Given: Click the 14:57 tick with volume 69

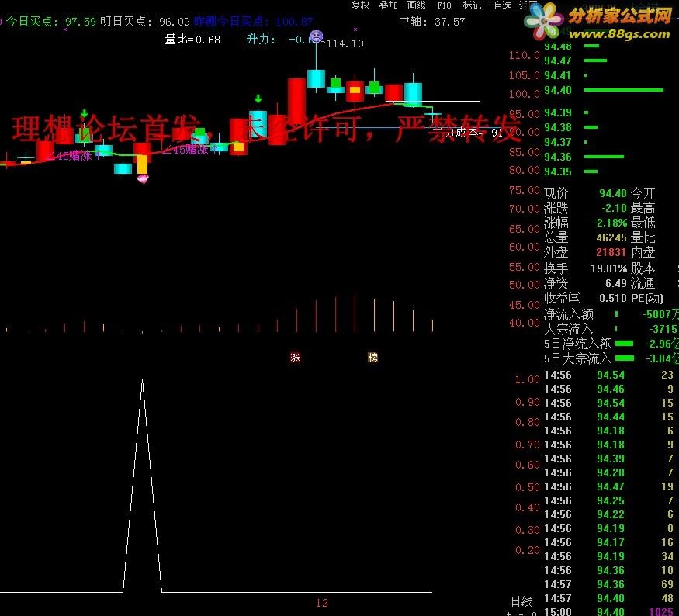Looking at the screenshot, I should [x=609, y=584].
